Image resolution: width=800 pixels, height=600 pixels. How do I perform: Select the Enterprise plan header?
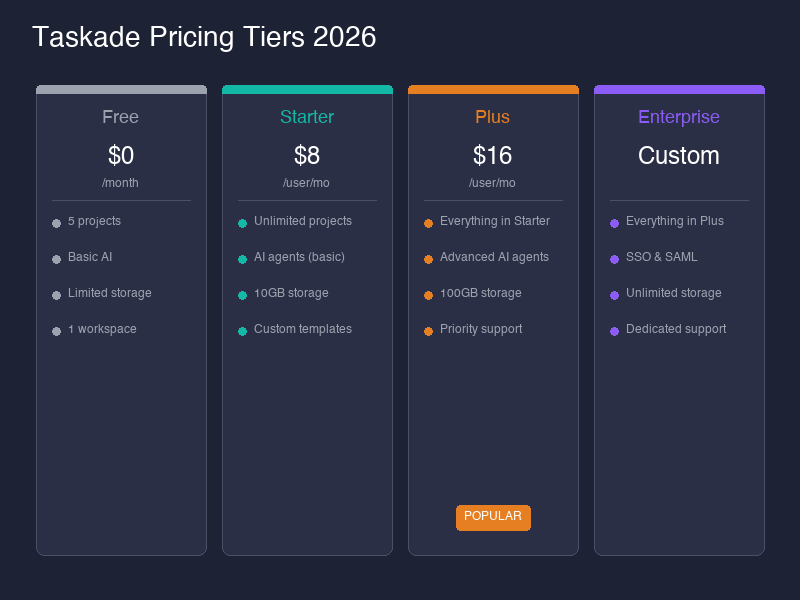pos(679,117)
